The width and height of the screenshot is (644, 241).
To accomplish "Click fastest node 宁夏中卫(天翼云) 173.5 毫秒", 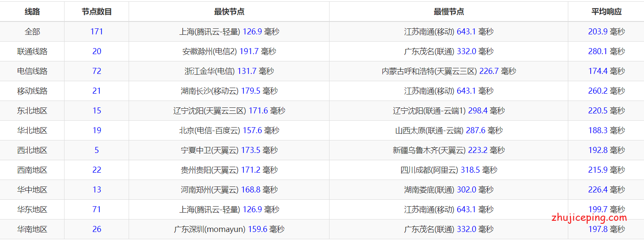I will point(229,150).
